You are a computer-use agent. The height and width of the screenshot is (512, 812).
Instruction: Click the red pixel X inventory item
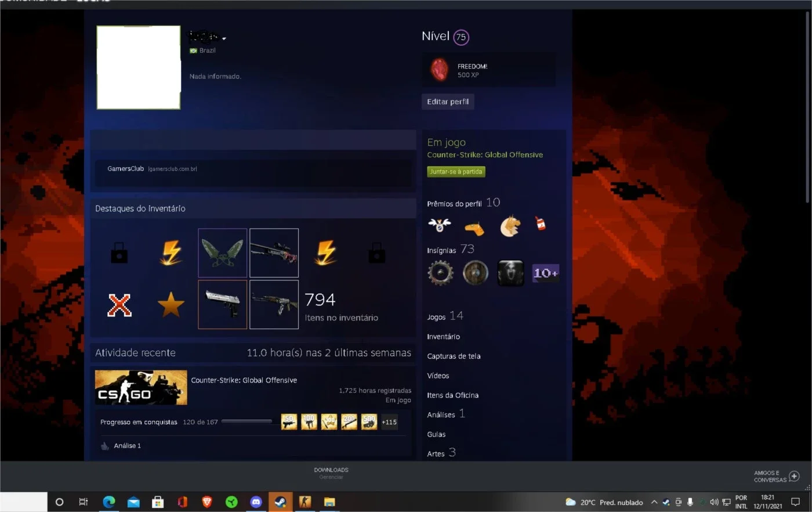[x=119, y=305]
